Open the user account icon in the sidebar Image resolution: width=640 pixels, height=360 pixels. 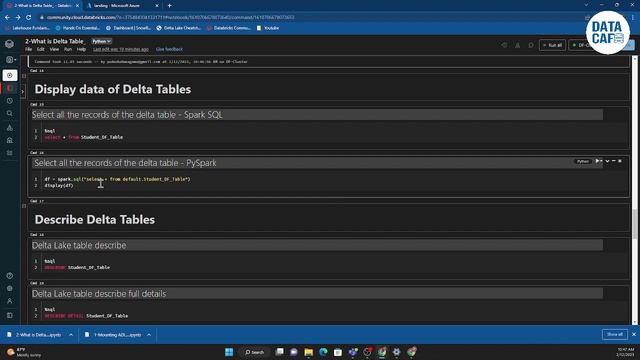10,301
